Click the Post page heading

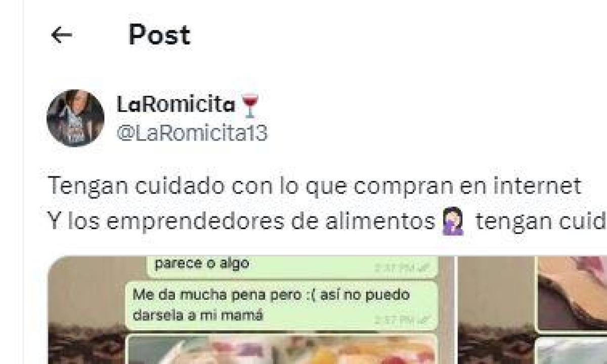pos(159,35)
